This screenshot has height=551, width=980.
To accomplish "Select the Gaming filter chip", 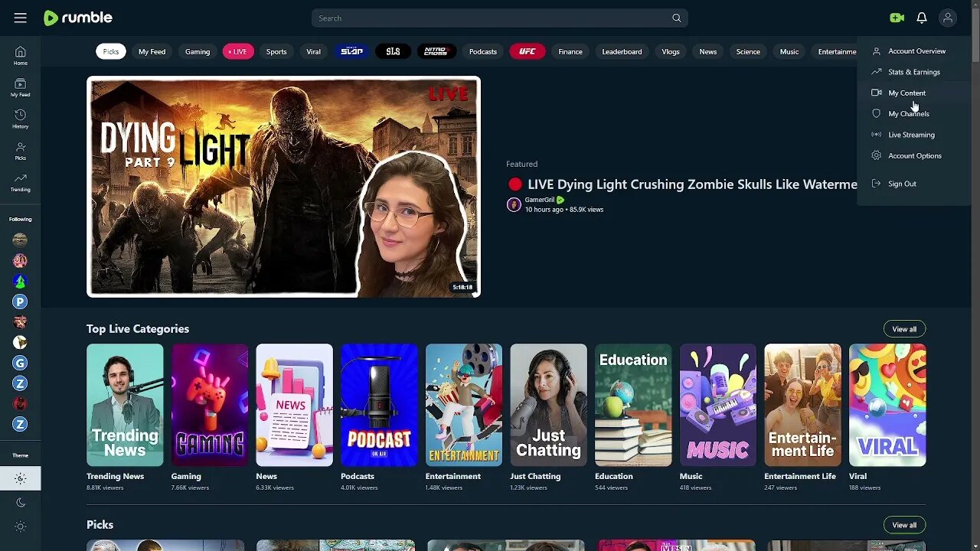I will 198,51.
